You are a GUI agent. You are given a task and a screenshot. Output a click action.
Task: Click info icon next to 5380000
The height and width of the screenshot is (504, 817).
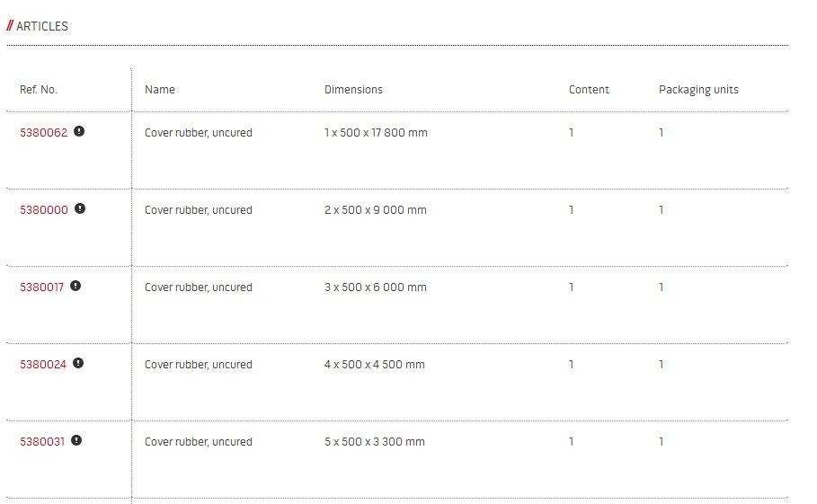click(x=80, y=208)
